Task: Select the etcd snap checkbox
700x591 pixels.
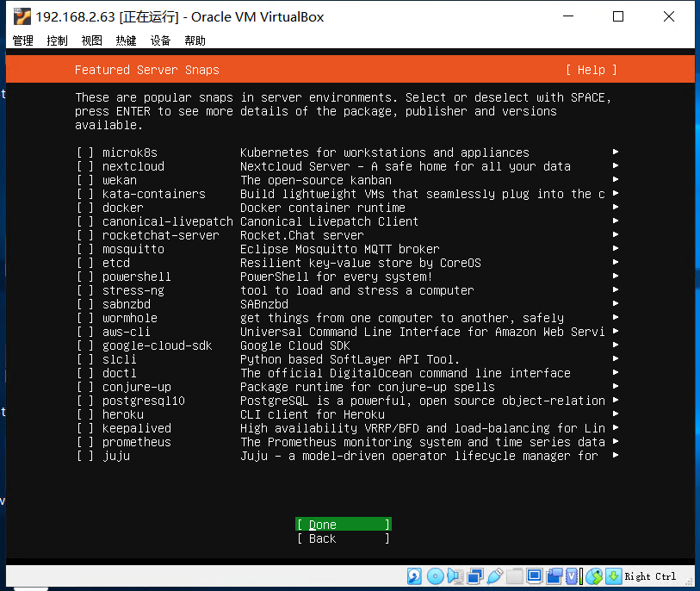Action: (85, 263)
